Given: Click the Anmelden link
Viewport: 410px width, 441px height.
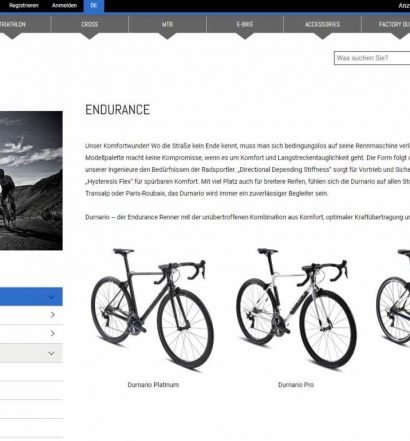Looking at the screenshot, I should click(x=64, y=5).
